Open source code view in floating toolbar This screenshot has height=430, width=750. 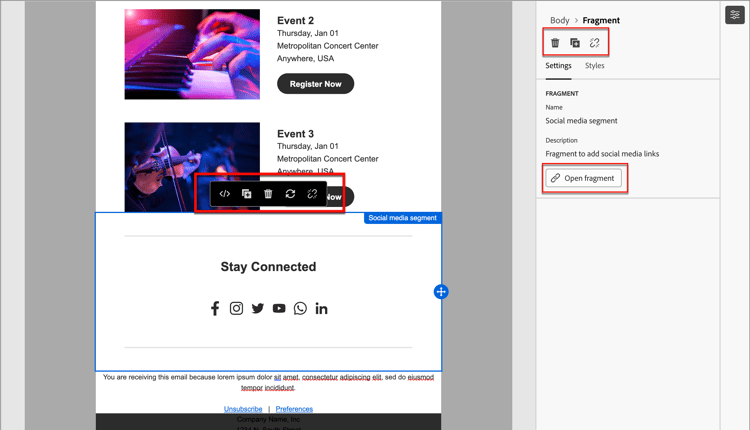coord(224,194)
